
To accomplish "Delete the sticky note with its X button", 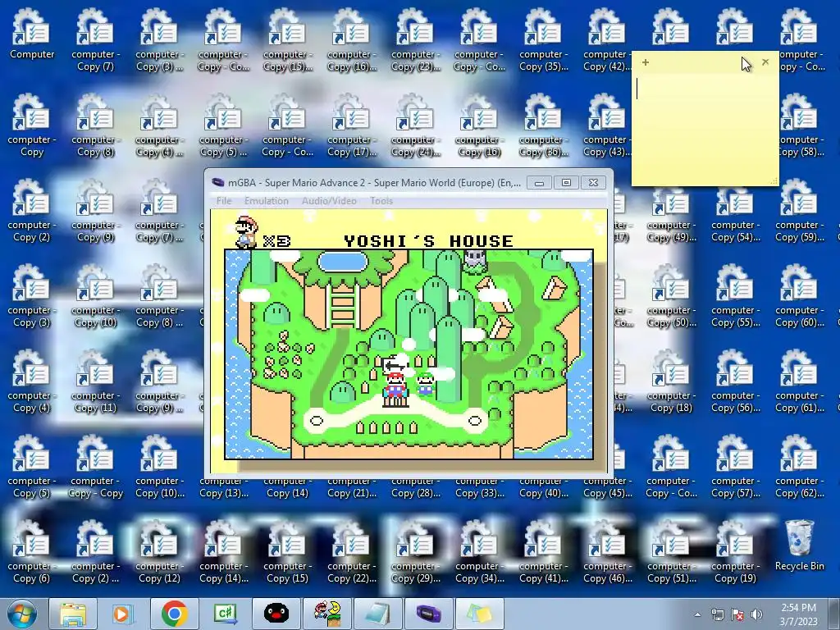I will [765, 62].
